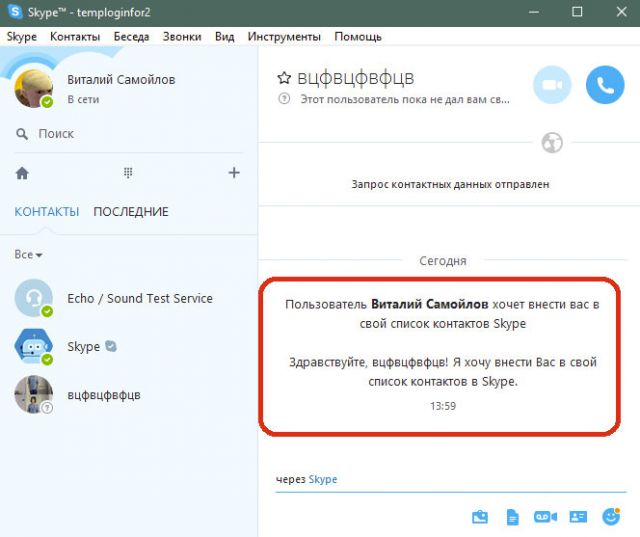
Task: Add вцфвцфвфцв to favorites with the star
Action: tap(284, 78)
